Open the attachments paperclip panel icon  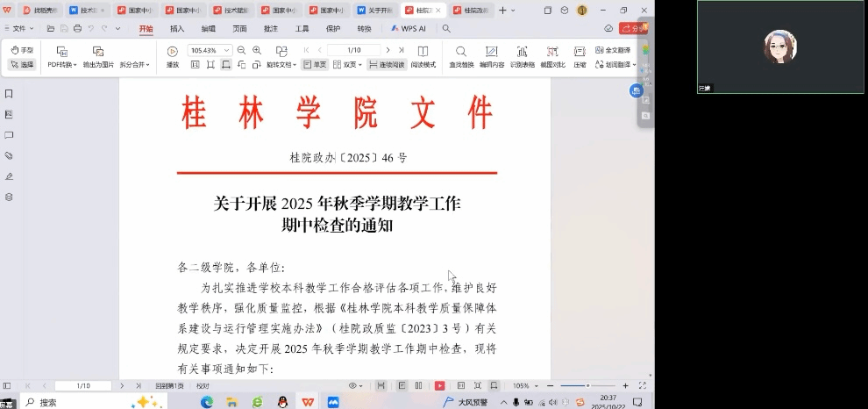[x=9, y=155]
